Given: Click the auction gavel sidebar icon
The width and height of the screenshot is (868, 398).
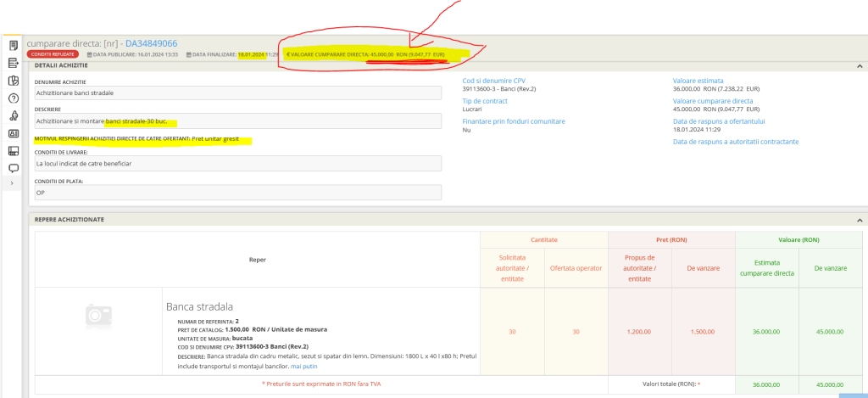Looking at the screenshot, I should click(x=13, y=116).
